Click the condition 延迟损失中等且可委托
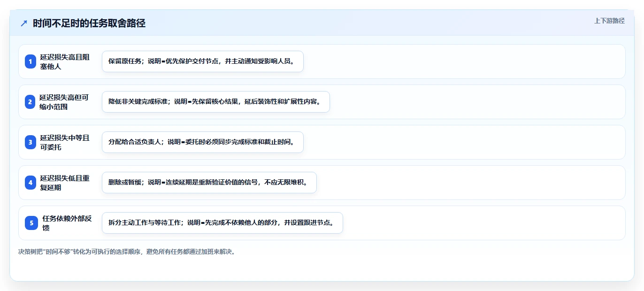Image resolution: width=644 pixels, height=291 pixels. (65, 142)
